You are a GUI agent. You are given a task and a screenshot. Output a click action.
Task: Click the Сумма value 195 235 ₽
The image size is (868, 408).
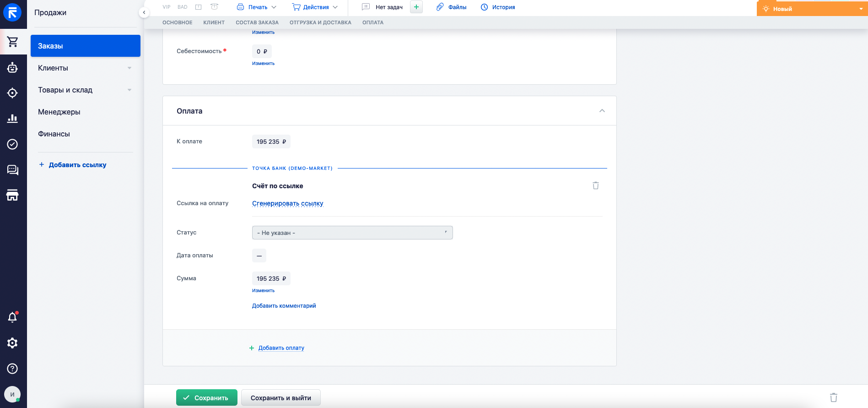click(x=271, y=278)
